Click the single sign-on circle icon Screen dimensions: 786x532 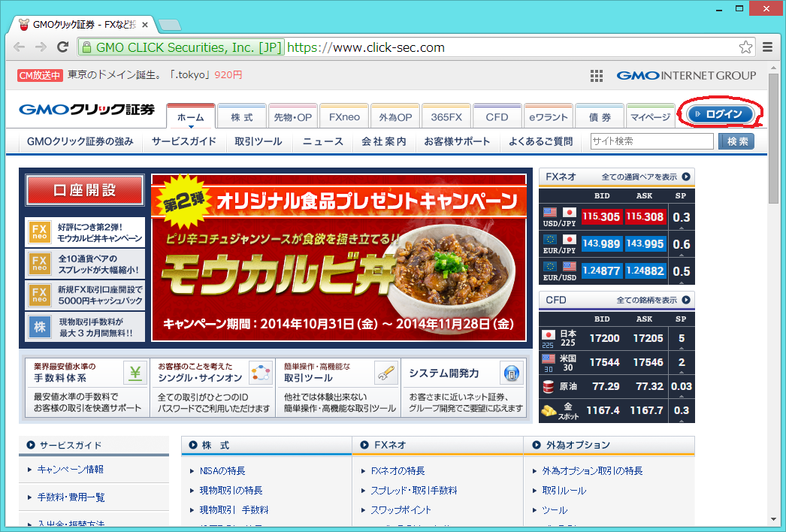point(260,373)
